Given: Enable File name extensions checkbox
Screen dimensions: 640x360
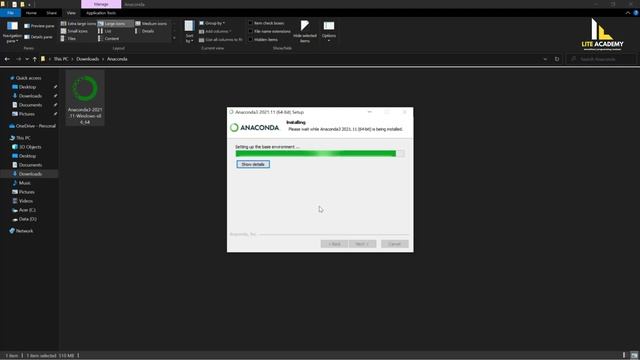Looking at the screenshot, I should coord(269,31).
